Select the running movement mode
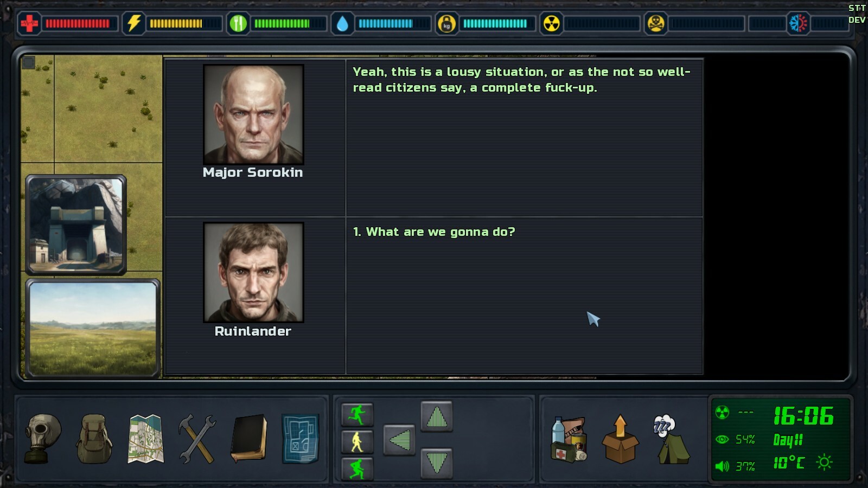This screenshot has height=488, width=868. [357, 415]
